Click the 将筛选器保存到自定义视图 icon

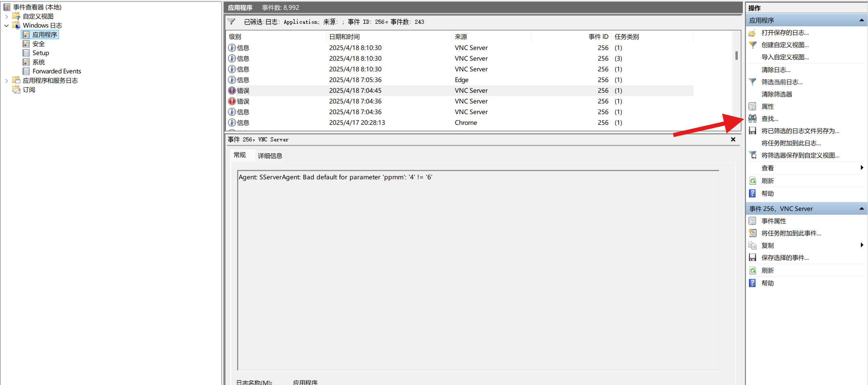[x=752, y=155]
